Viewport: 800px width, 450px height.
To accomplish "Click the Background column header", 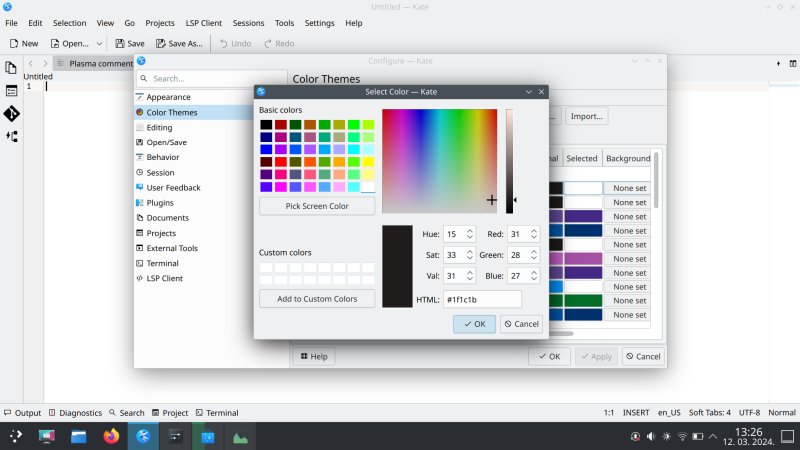I will coord(628,158).
